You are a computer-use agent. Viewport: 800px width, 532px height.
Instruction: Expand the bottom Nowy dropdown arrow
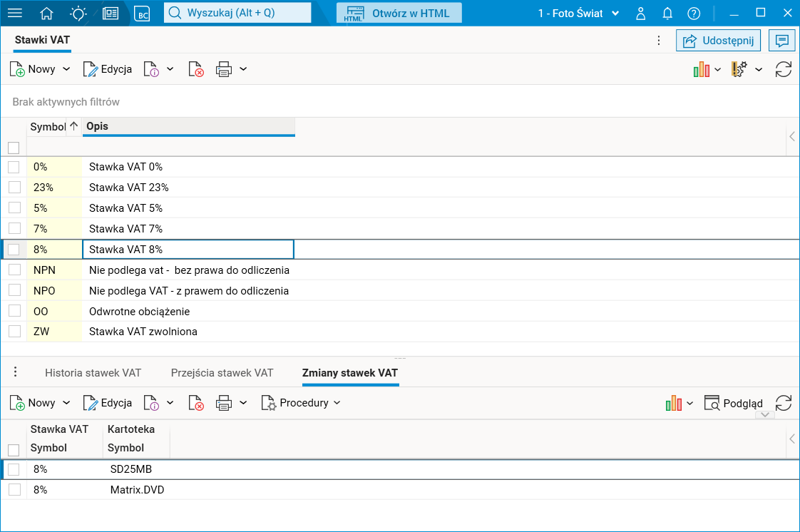(x=66, y=403)
